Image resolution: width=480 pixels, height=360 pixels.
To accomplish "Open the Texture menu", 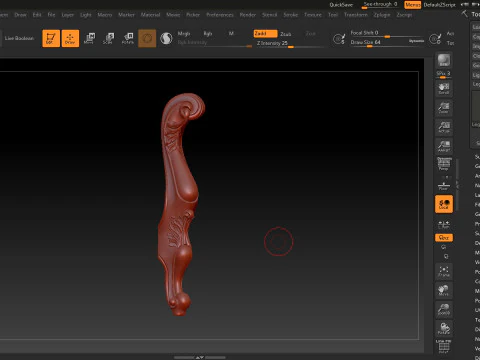I will click(x=313, y=15).
